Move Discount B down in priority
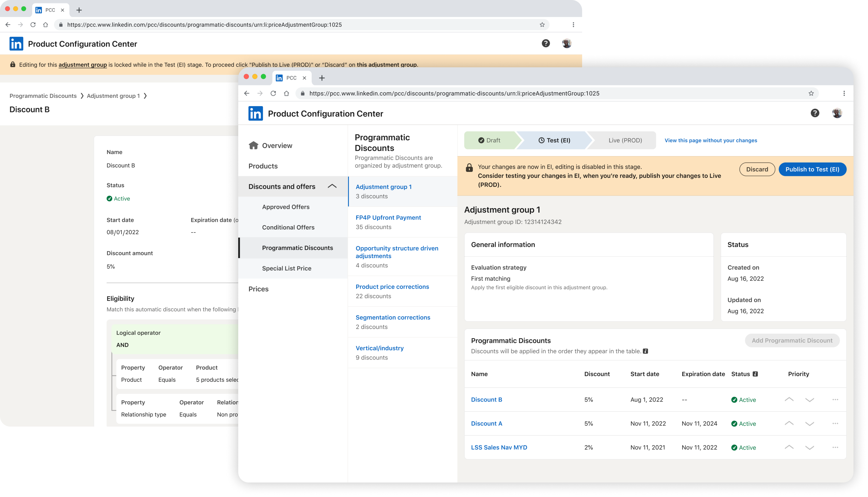This screenshot has width=868, height=497. (x=810, y=400)
